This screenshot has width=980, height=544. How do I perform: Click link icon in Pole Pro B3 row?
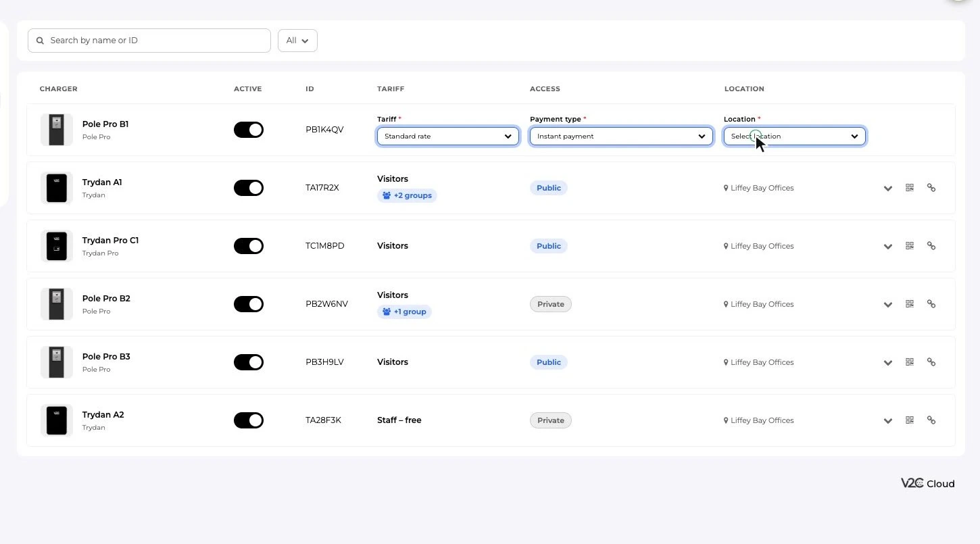coord(931,362)
